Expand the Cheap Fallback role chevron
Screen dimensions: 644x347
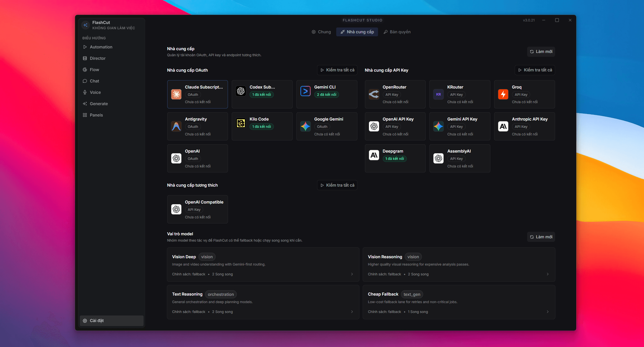[548, 312]
